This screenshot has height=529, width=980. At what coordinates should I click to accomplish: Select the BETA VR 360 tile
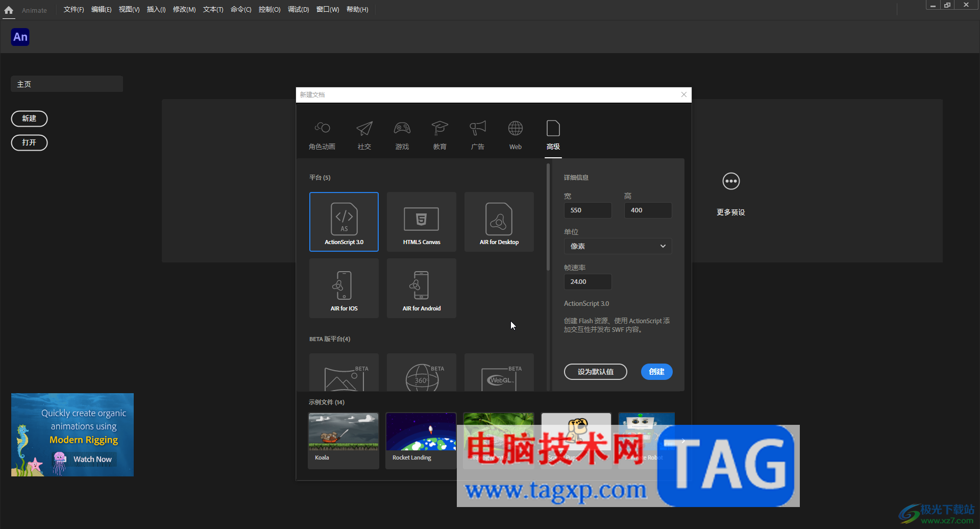pyautogui.click(x=422, y=373)
